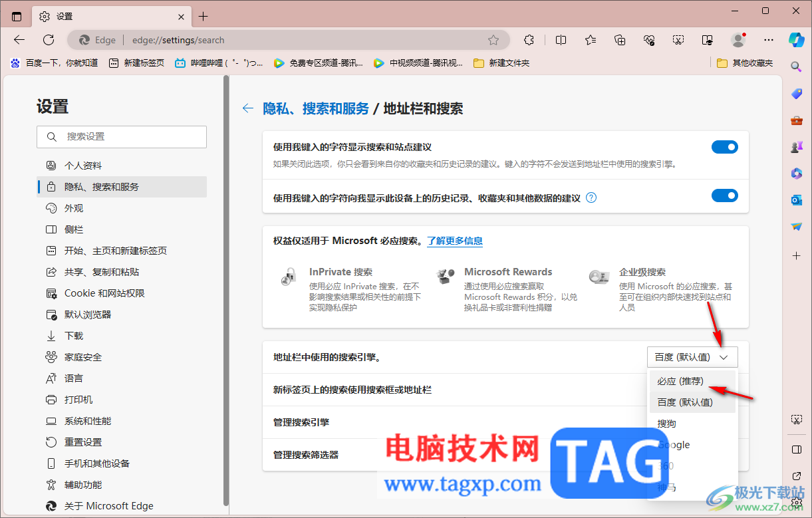Toggle history and favorites suggestions switch
Screen dimensions: 812x518
725,195
